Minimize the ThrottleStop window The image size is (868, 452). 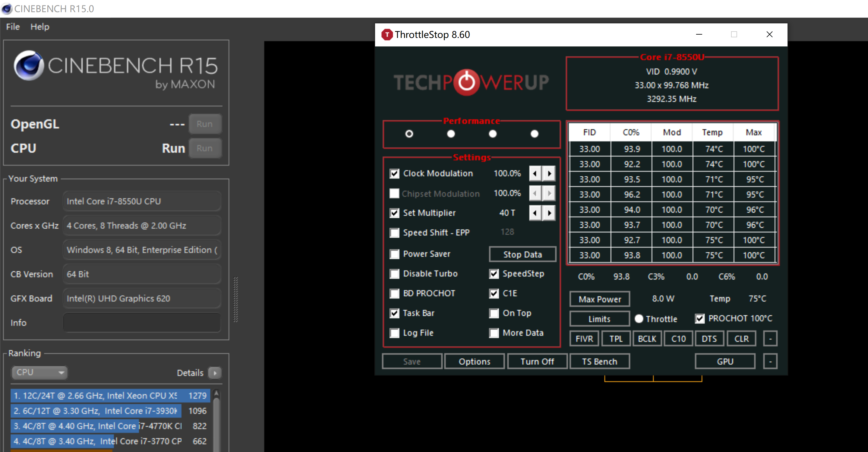[x=699, y=34]
